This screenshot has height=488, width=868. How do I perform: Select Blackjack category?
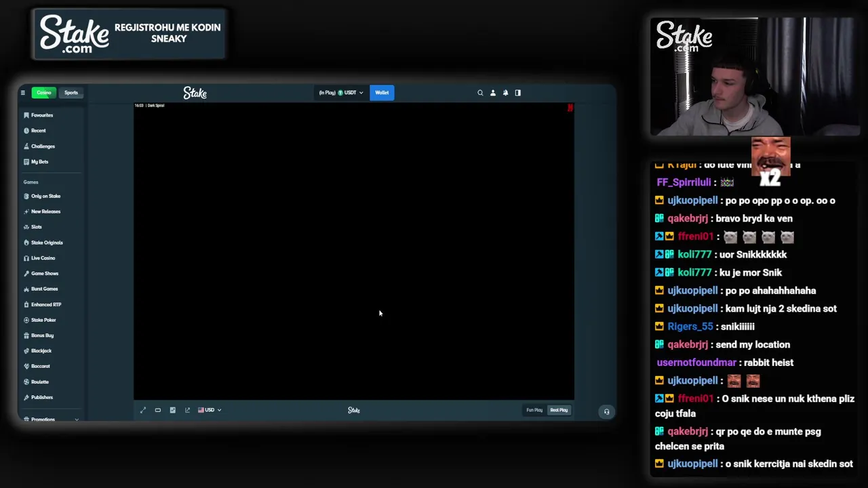coord(51,351)
